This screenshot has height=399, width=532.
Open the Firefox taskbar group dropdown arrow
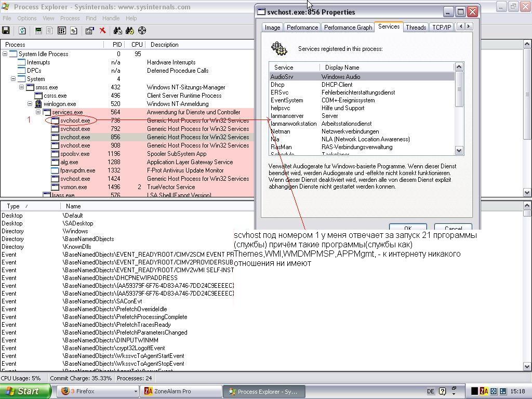click(x=136, y=392)
